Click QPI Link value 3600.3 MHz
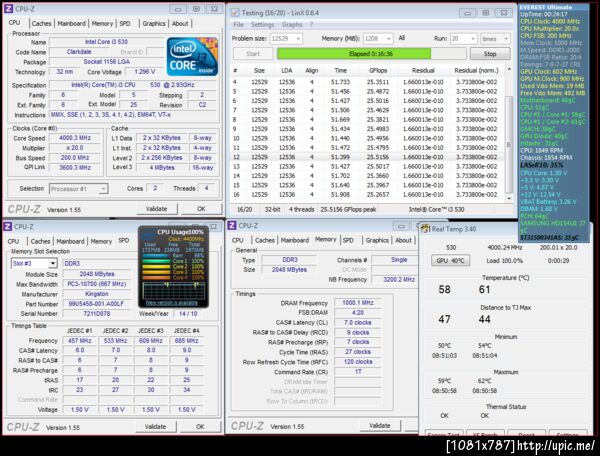600x456 pixels. tap(75, 167)
